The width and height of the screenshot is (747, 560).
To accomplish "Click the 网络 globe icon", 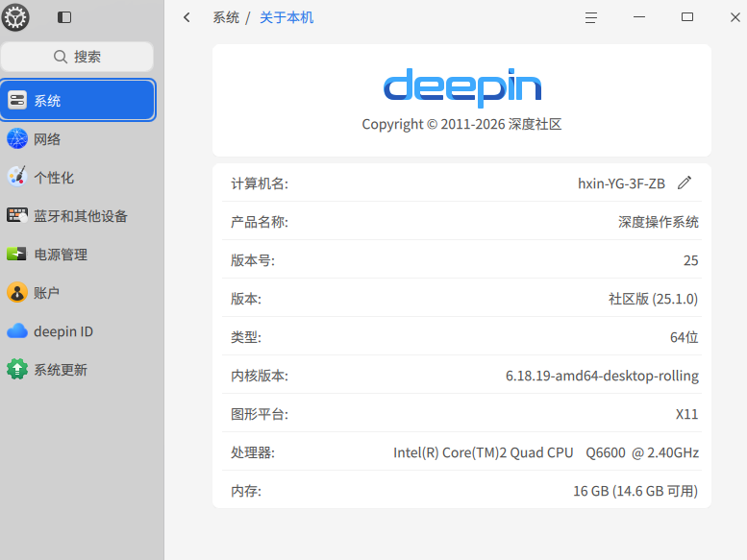I will 17,138.
